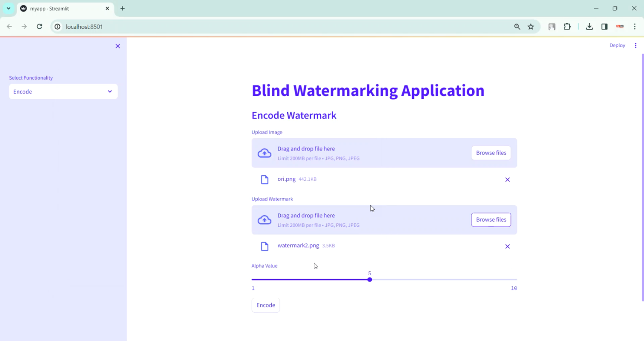Close the sidebar panel

point(118,46)
